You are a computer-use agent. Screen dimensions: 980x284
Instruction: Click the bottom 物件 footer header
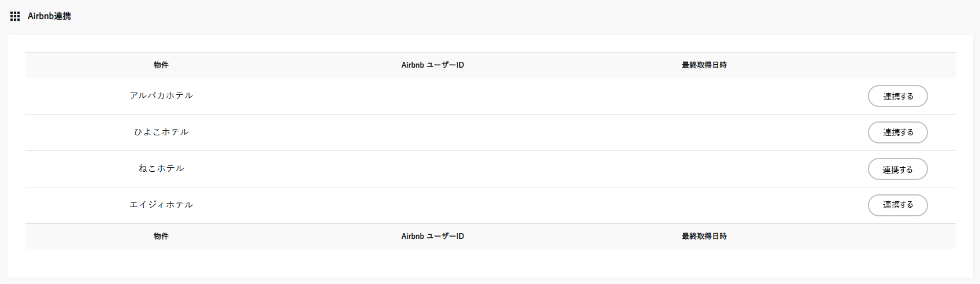[x=161, y=237]
